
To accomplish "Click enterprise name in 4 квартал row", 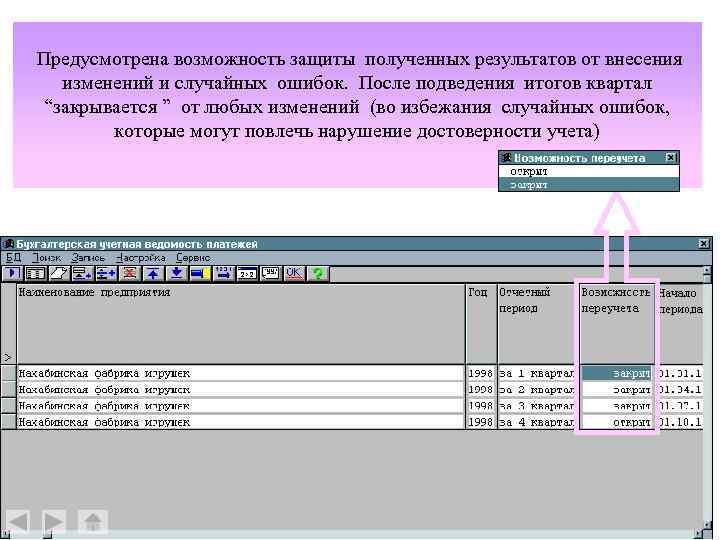I will click(241, 422).
